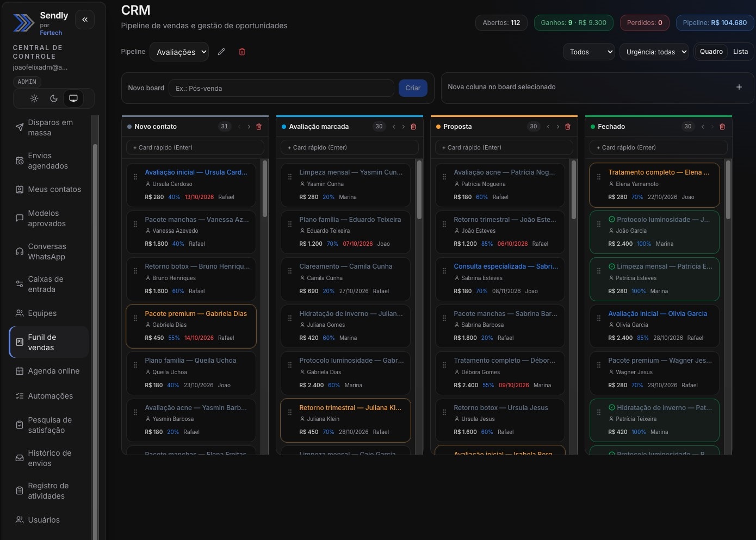This screenshot has height=540, width=756.
Task: Open Conversas WhatsApp page
Action: [49, 252]
